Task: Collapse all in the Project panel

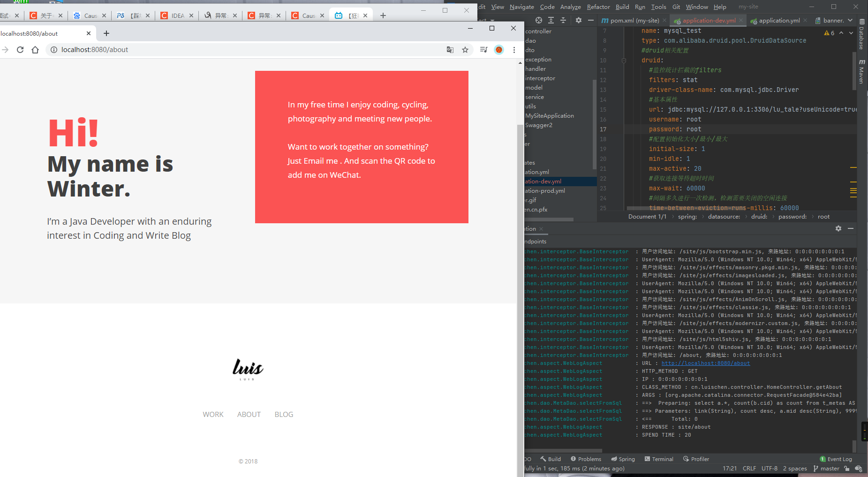Action: tap(563, 20)
